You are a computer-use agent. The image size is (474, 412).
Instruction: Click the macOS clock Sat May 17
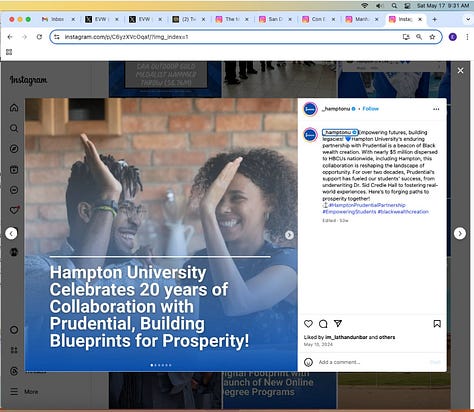(x=443, y=6)
